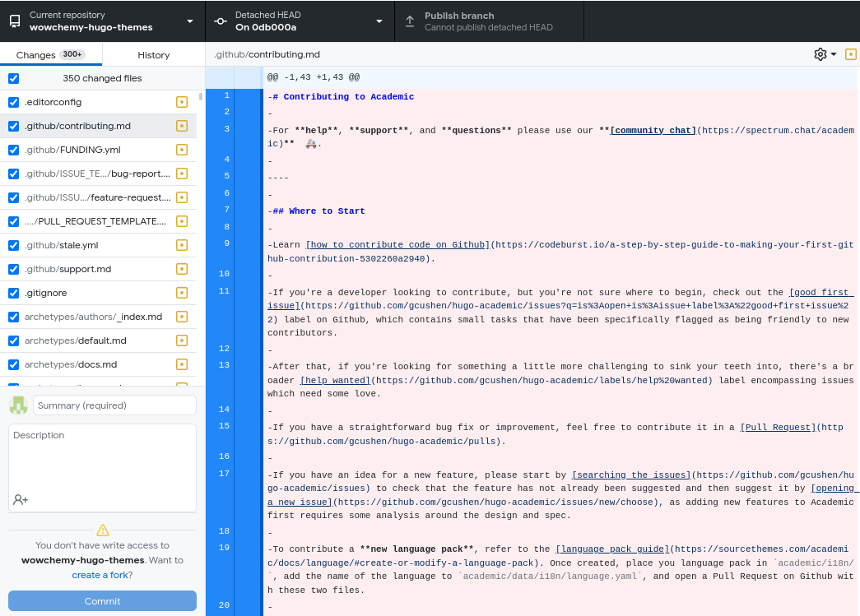This screenshot has height=616, width=860.
Task: Click the Commit button
Action: [103, 601]
